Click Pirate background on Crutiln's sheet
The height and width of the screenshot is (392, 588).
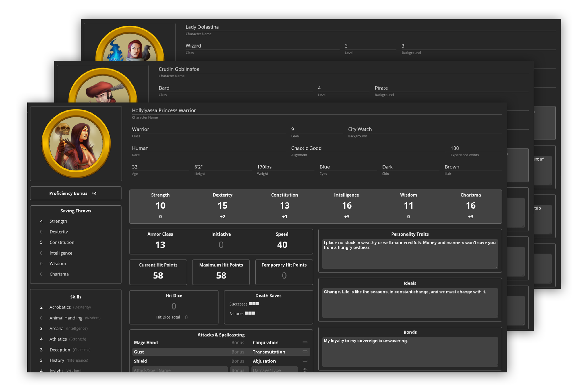pyautogui.click(x=451, y=88)
